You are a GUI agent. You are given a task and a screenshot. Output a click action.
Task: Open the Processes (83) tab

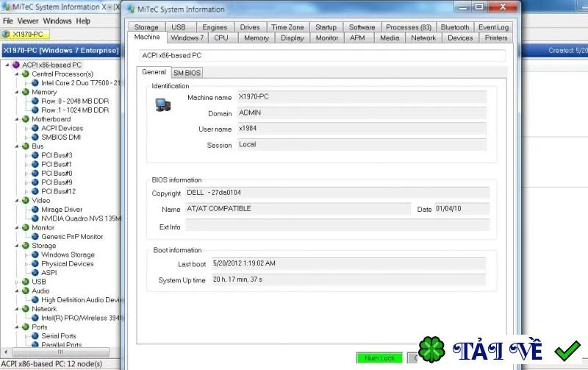tap(409, 27)
